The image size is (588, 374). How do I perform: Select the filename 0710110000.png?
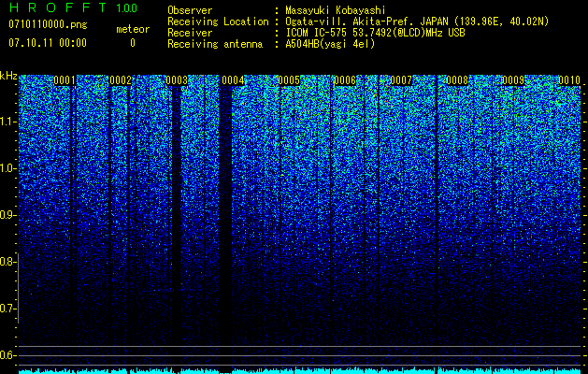tap(48, 25)
